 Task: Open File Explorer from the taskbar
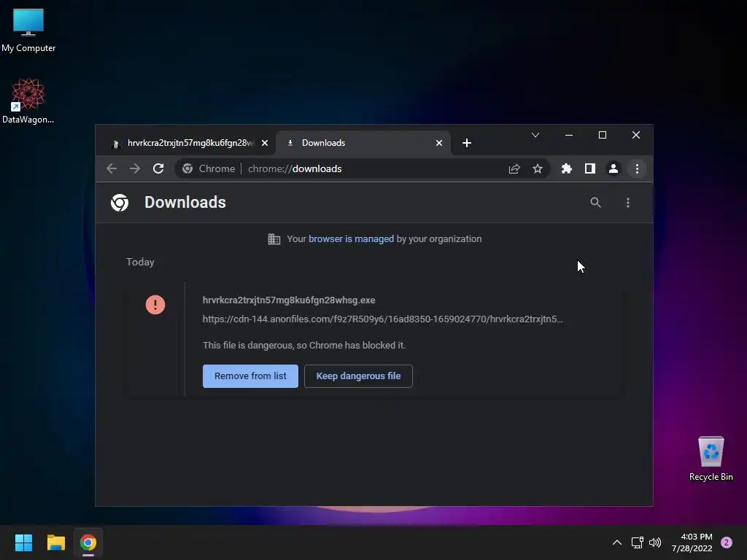coord(55,542)
